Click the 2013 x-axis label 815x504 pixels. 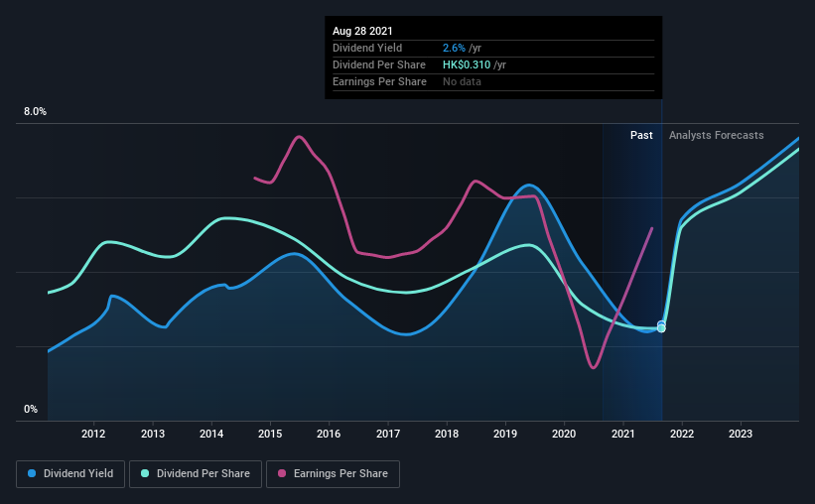pyautogui.click(x=153, y=434)
